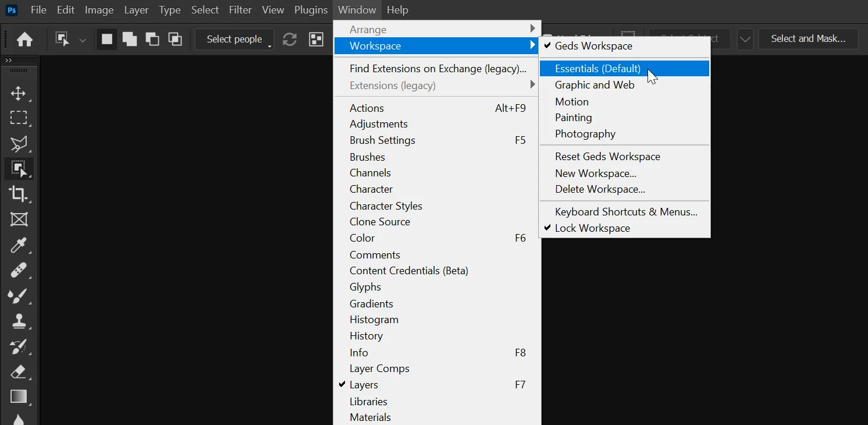The height and width of the screenshot is (425, 868).
Task: Switch to Painting workspace
Action: 624,118
